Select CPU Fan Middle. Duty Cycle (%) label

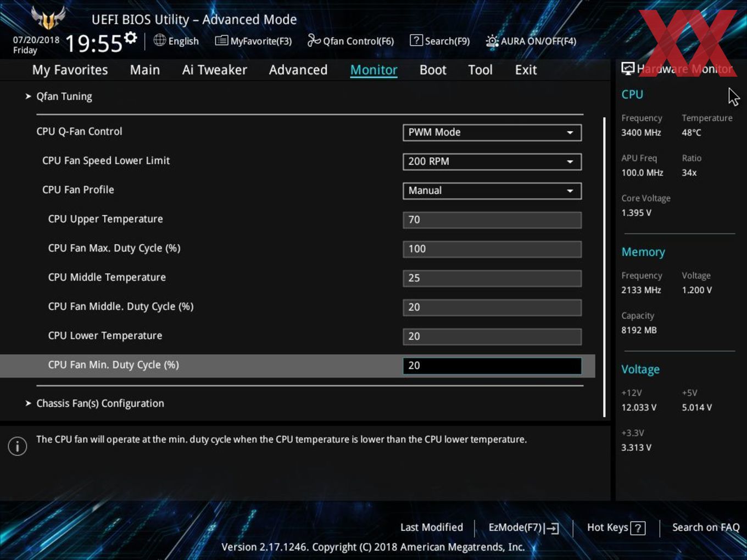coord(121,306)
